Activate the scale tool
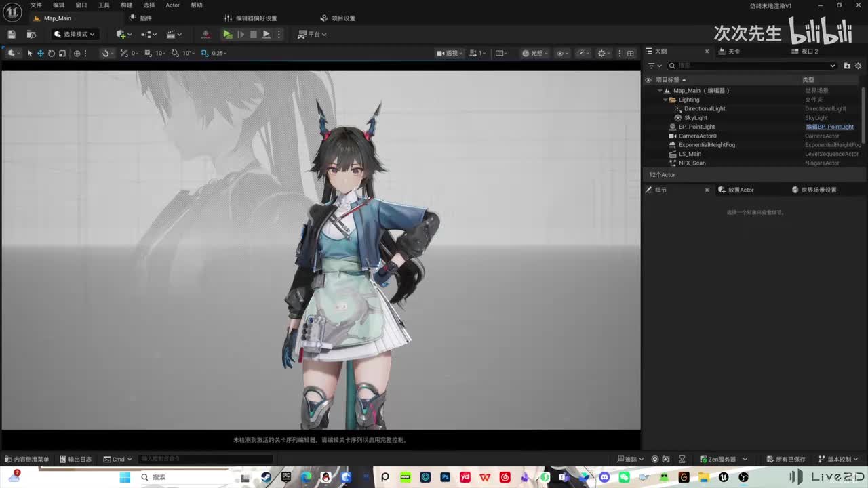Screen dimensions: 868x488 62,53
